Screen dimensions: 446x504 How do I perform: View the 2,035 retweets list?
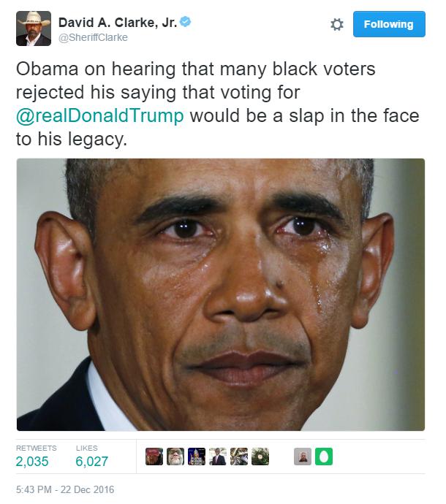(x=37, y=457)
